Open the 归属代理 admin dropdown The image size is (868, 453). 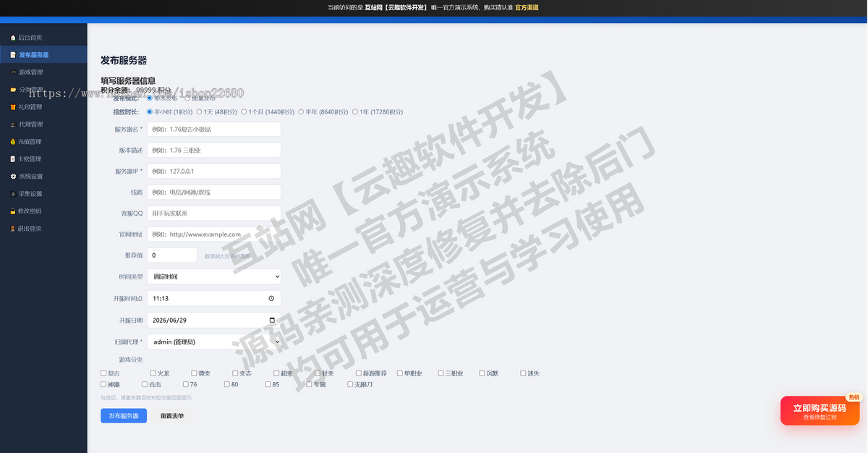coord(213,342)
